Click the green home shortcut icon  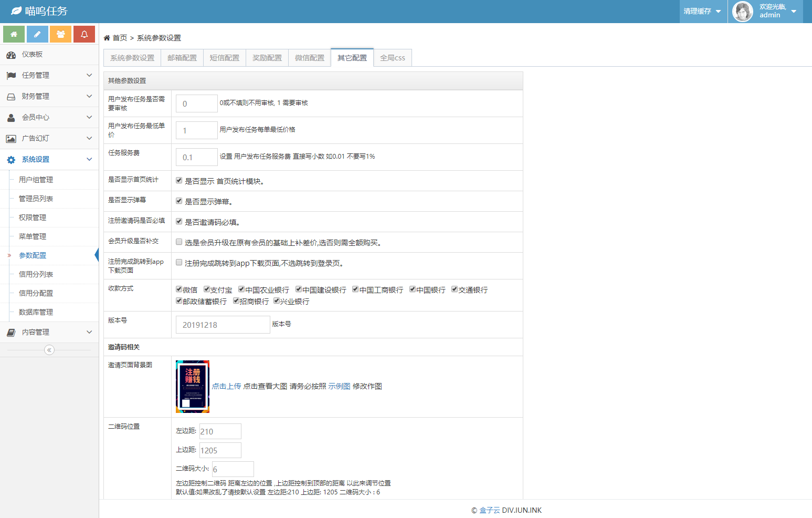pyautogui.click(x=14, y=34)
